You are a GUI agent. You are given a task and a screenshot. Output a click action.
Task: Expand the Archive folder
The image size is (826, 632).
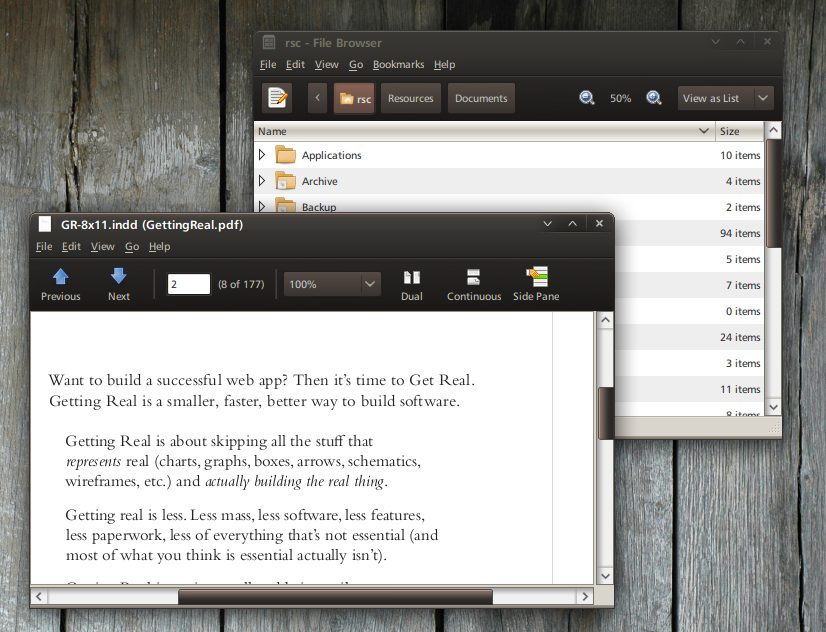click(262, 181)
